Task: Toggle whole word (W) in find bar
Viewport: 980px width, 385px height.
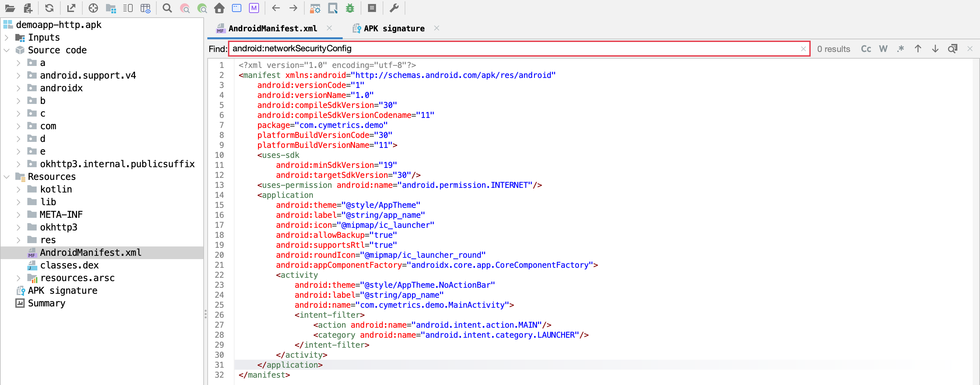Action: 883,49
